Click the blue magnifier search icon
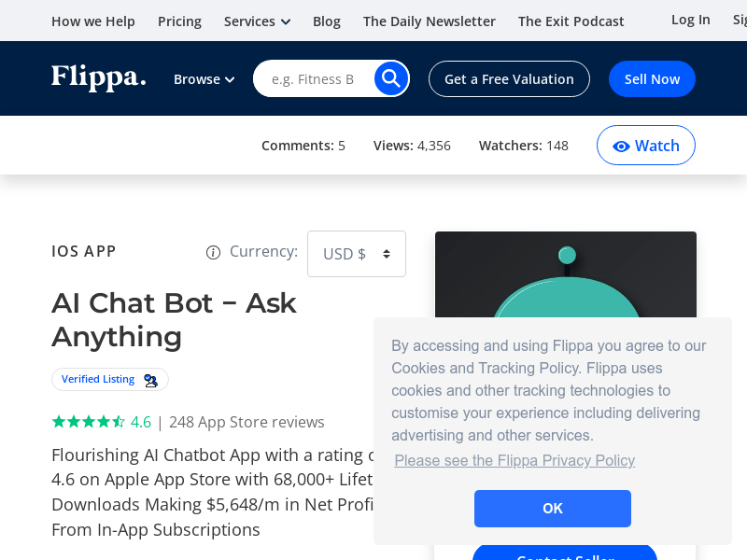The width and height of the screenshot is (747, 560). pyautogui.click(x=391, y=78)
